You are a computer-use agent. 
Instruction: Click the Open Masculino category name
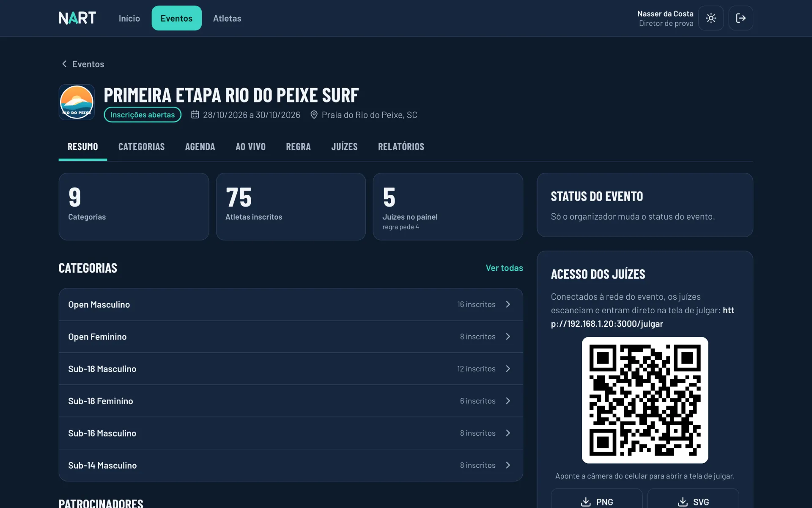(x=99, y=304)
